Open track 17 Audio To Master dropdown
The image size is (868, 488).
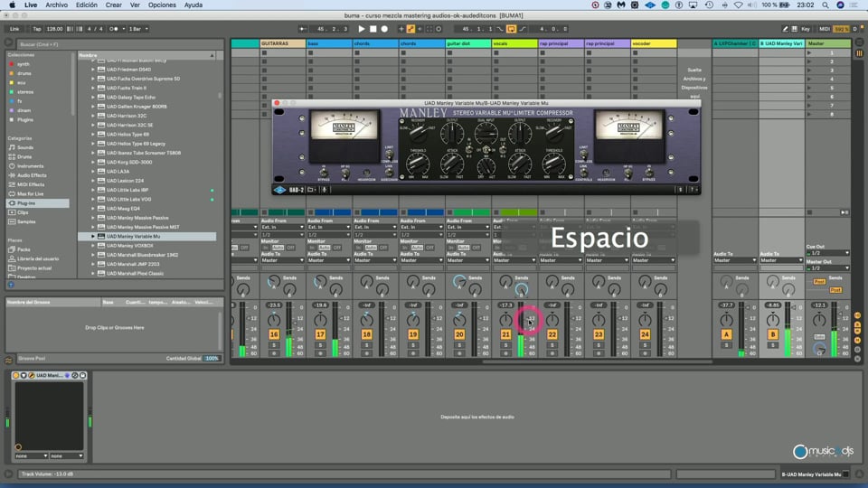(x=329, y=260)
